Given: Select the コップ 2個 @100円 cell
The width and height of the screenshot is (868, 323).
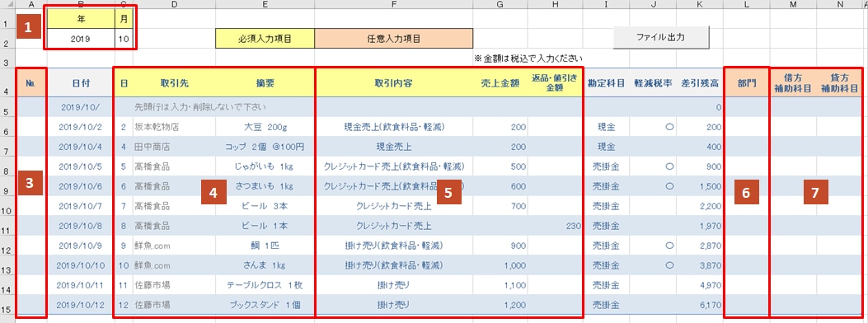Looking at the screenshot, I should (x=265, y=147).
